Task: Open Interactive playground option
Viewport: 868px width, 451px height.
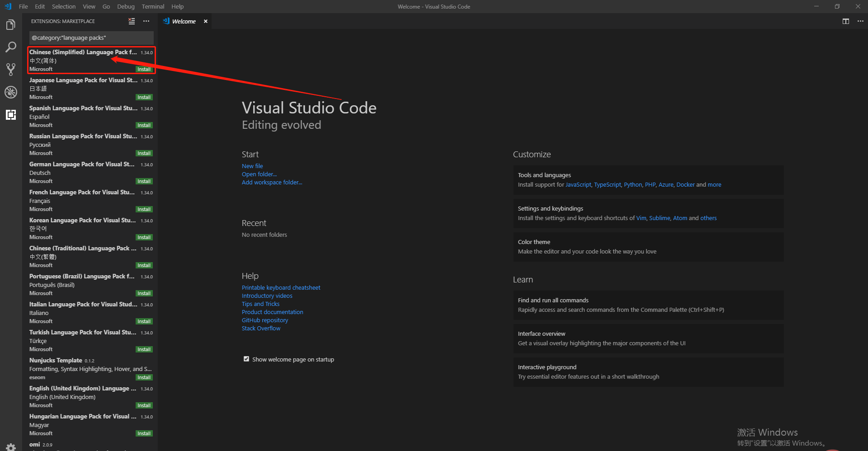Action: click(x=648, y=372)
